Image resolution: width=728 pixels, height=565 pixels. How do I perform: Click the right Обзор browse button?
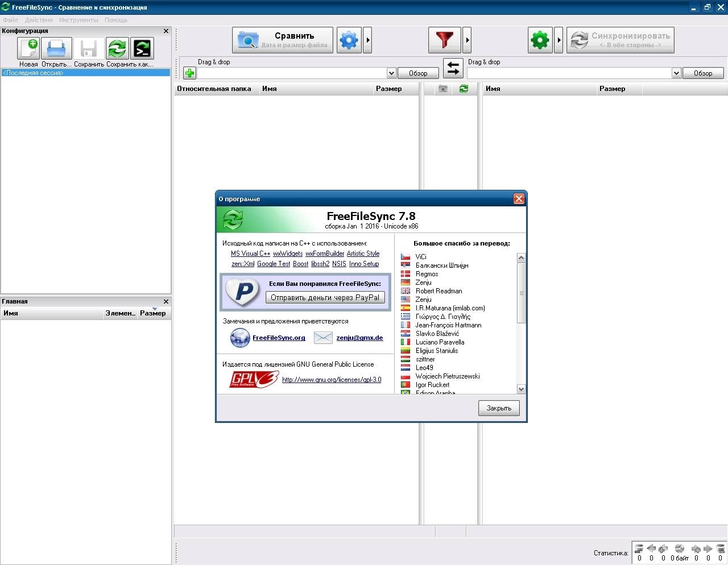pos(703,73)
